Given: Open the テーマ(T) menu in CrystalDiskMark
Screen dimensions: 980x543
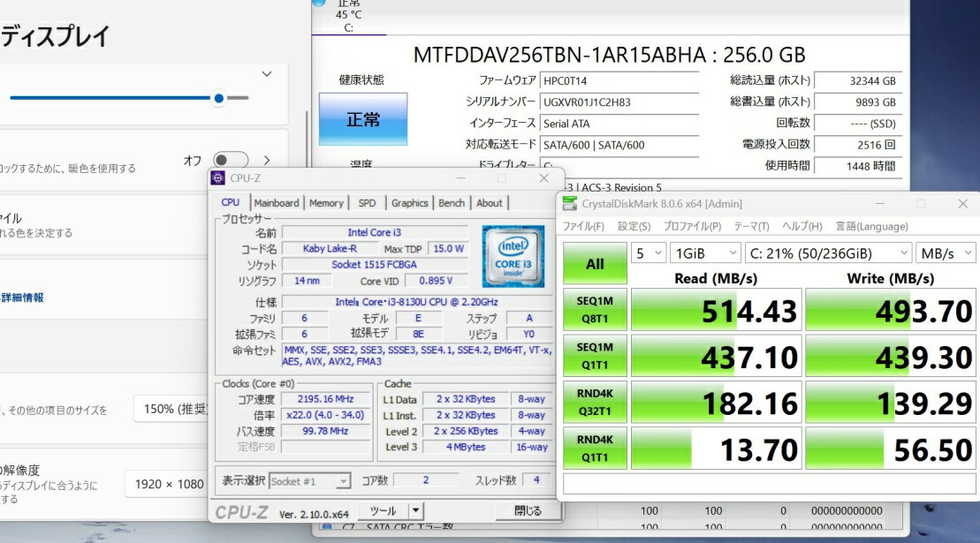Looking at the screenshot, I should click(x=751, y=226).
